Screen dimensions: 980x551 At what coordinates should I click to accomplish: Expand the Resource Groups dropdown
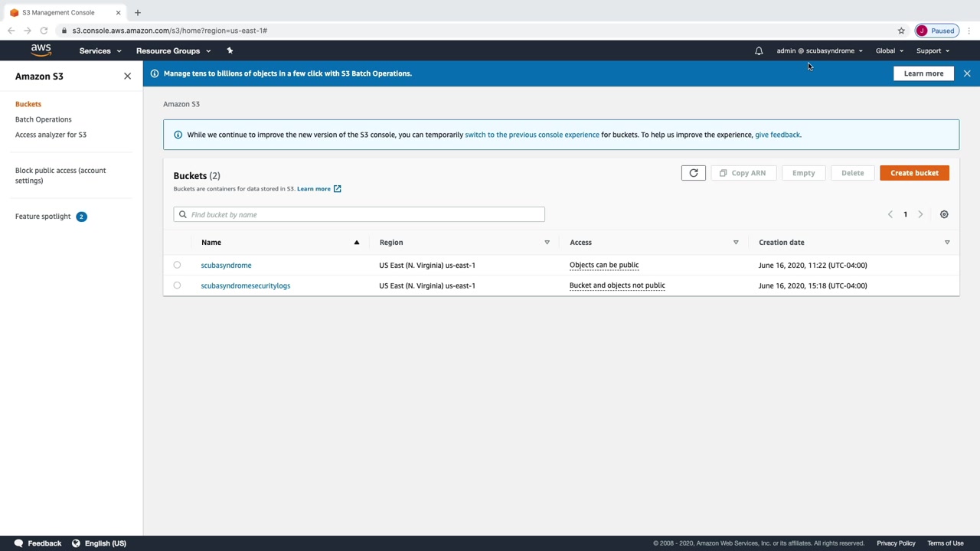[x=173, y=51]
